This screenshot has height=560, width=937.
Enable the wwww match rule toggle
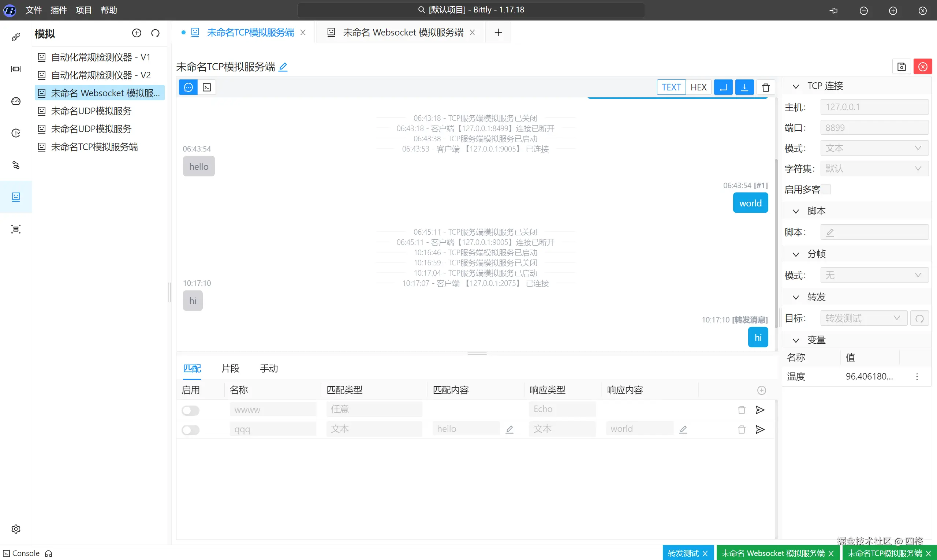coord(191,410)
